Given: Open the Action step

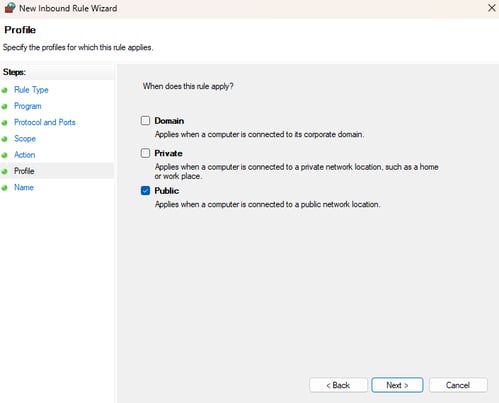Looking at the screenshot, I should click(x=24, y=155).
